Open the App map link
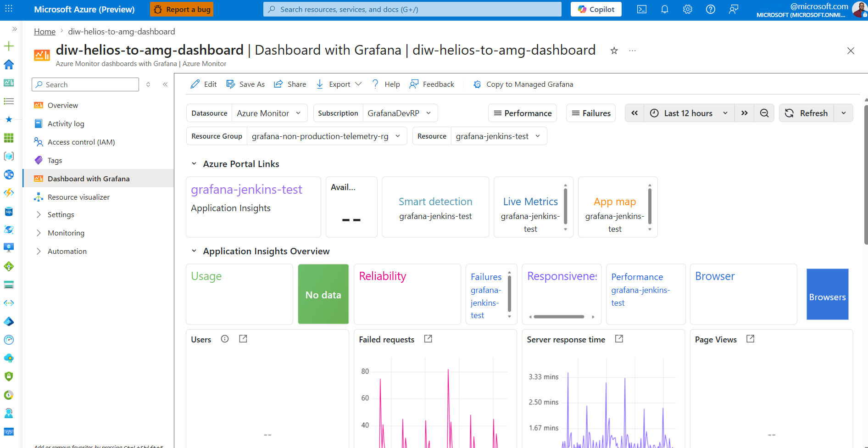The image size is (868, 448). click(615, 202)
